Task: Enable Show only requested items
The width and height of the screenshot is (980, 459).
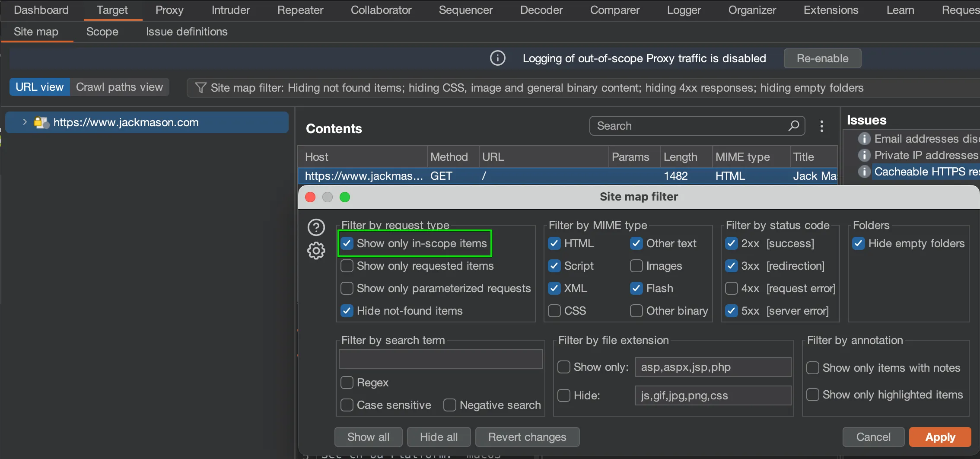Action: pyautogui.click(x=347, y=266)
